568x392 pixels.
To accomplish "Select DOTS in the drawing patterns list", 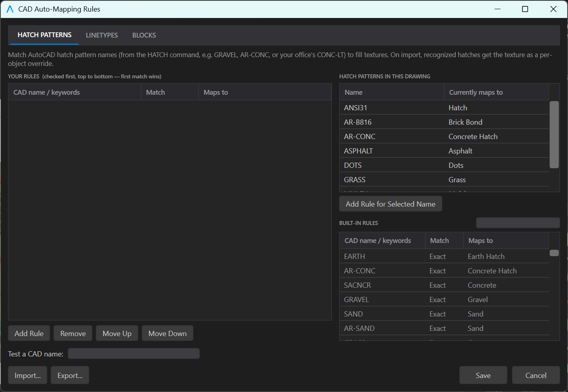I will pos(444,165).
